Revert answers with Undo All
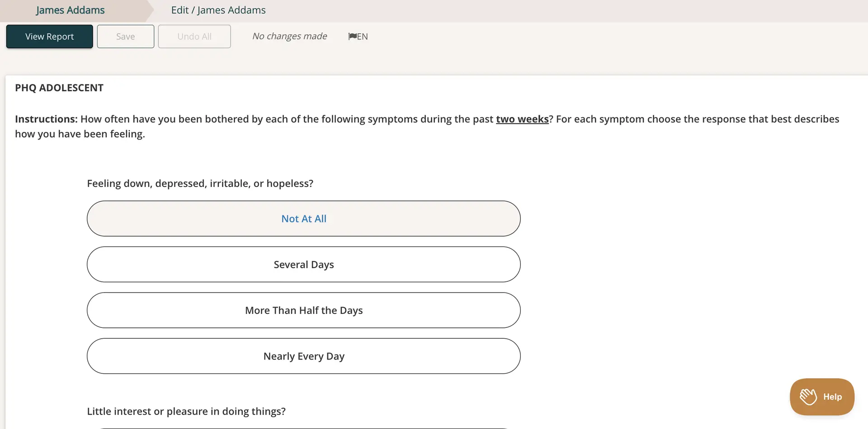This screenshot has width=868, height=429. (x=194, y=36)
